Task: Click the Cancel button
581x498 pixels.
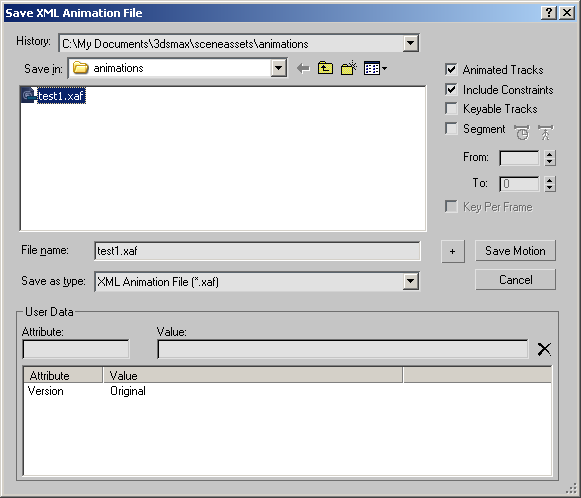Action: tap(515, 279)
